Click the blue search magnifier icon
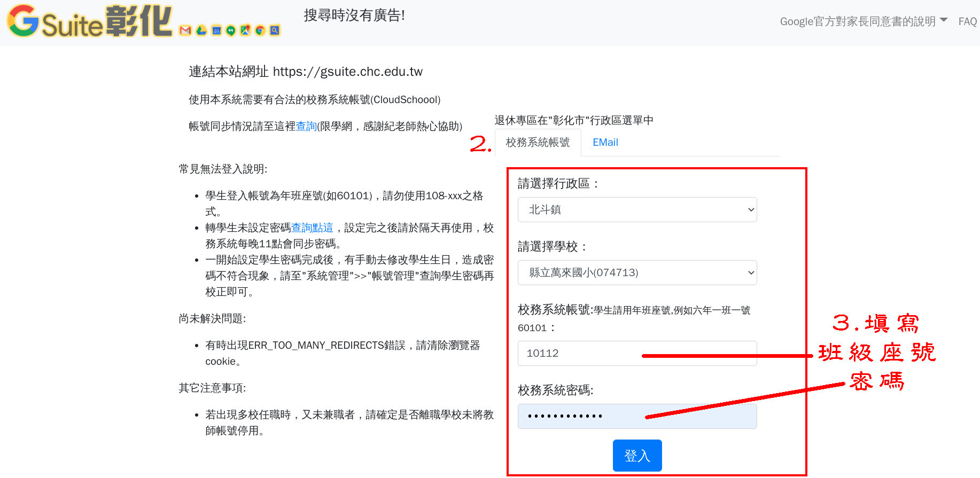Viewport: 980px width, 478px height. 275,30
